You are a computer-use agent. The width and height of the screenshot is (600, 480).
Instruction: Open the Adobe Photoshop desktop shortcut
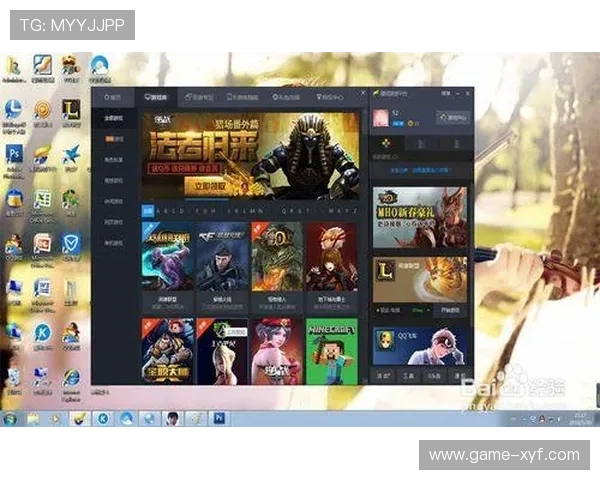tap(14, 154)
